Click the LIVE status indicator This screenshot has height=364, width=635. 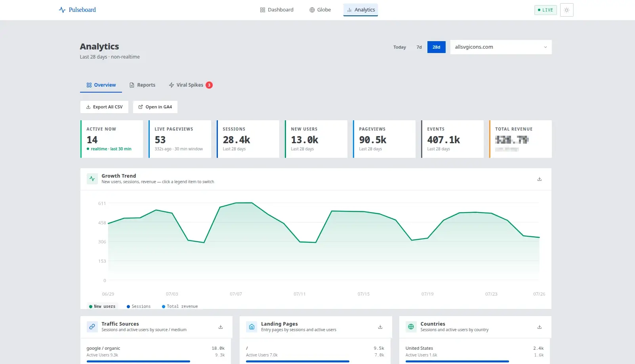point(545,10)
